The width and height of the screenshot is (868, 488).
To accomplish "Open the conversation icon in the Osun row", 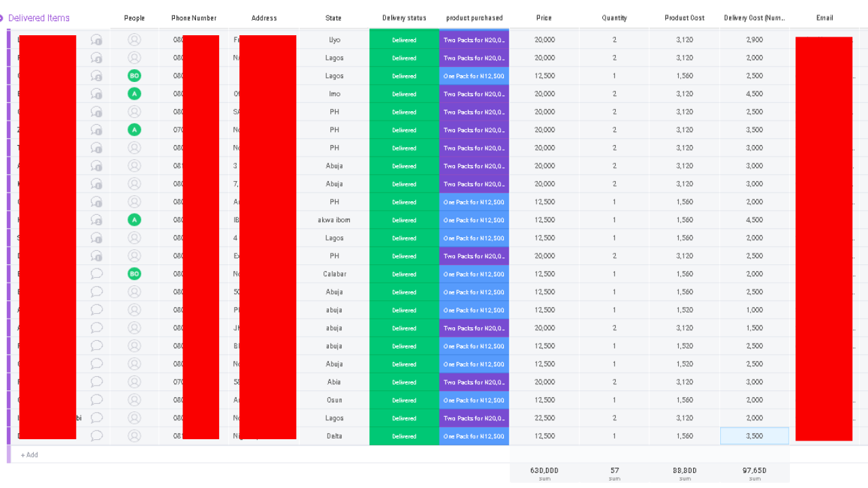I will (x=96, y=400).
